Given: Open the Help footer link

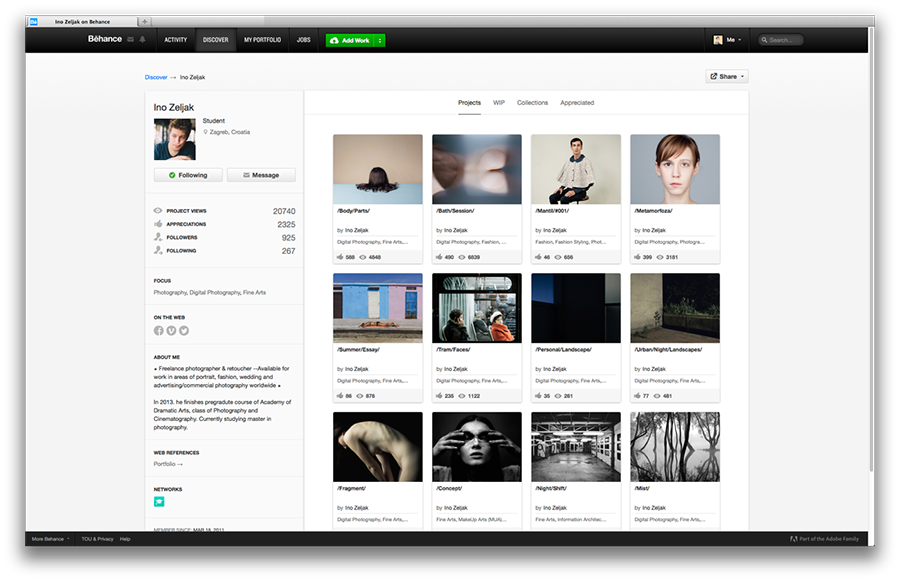Looking at the screenshot, I should [125, 539].
